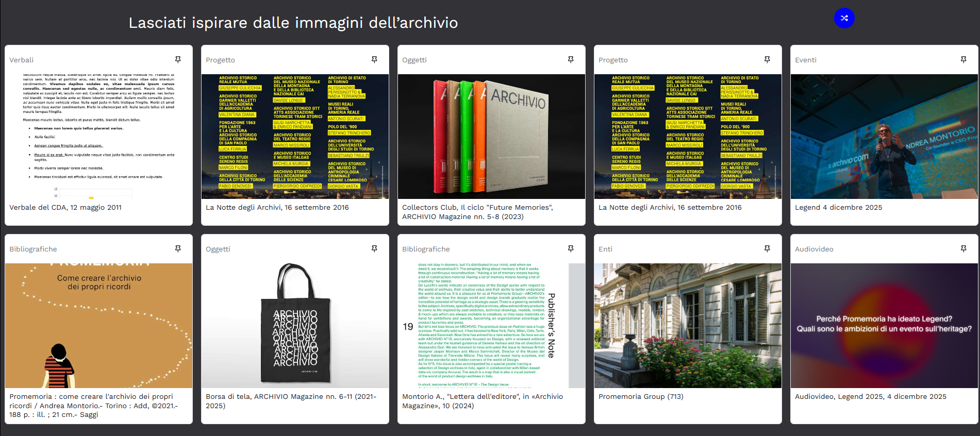Click 'Verbale del CDA, 12 maggio 2011' title
Viewport: 980px width, 436px height.
click(65, 208)
